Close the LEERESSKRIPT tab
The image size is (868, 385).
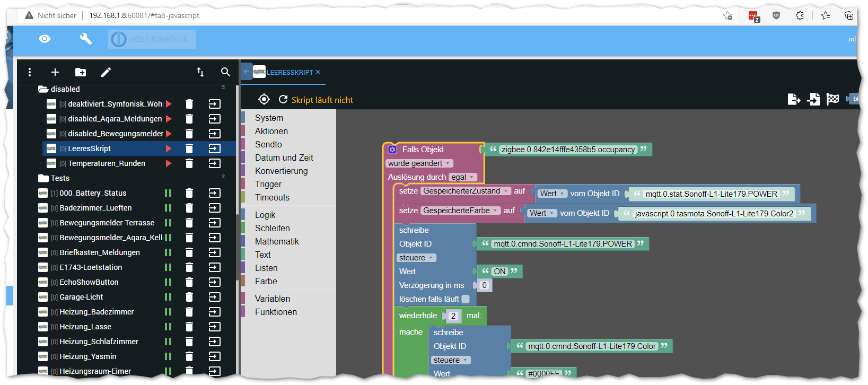click(x=318, y=72)
